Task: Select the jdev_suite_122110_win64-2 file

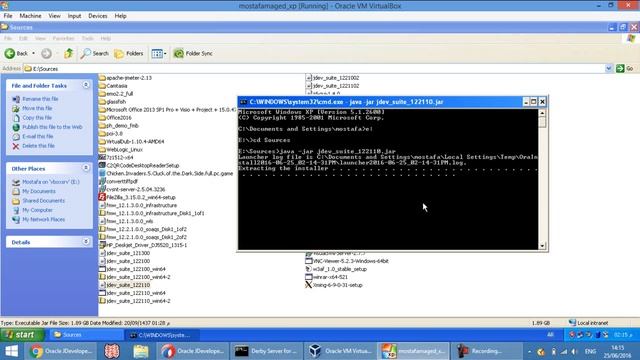Action: coord(134,301)
